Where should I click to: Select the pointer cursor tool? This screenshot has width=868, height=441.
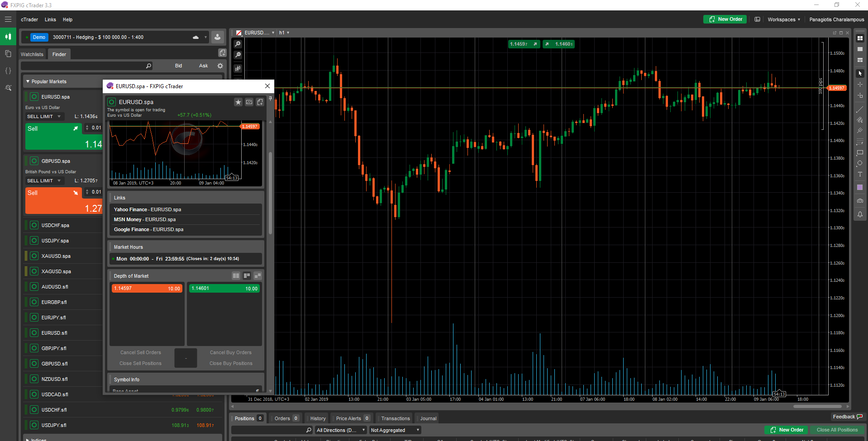(860, 73)
